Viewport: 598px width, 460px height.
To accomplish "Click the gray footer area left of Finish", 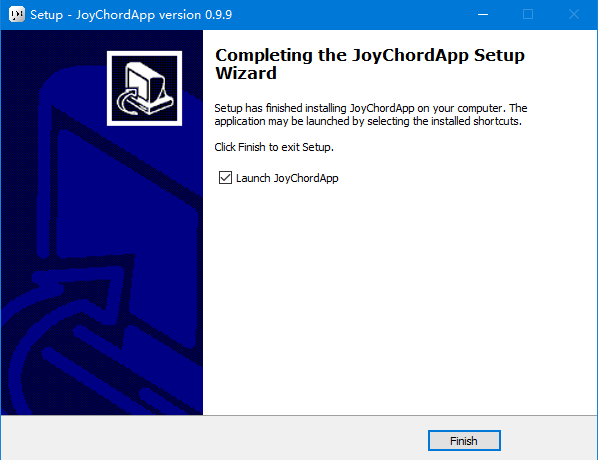I will [214, 439].
